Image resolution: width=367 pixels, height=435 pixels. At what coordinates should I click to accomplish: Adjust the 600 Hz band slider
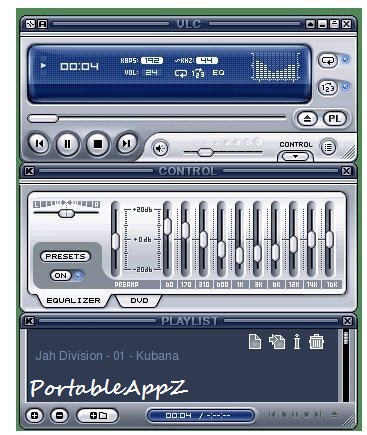(222, 249)
